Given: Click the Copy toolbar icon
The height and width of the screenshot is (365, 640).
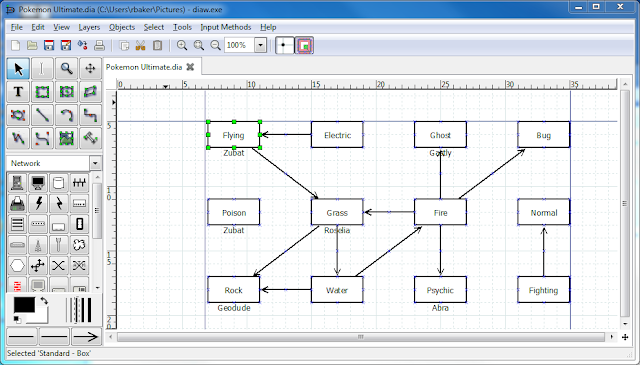Looking at the screenshot, I should point(124,45).
